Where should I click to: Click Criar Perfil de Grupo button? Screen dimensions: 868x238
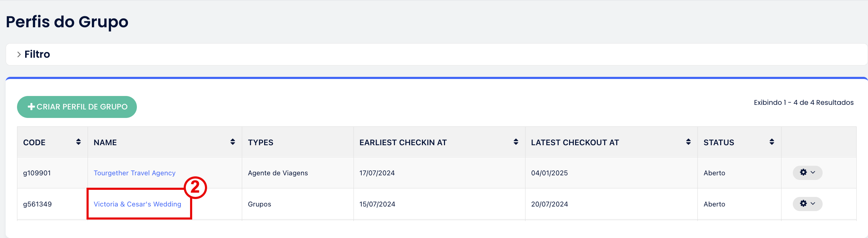(77, 107)
